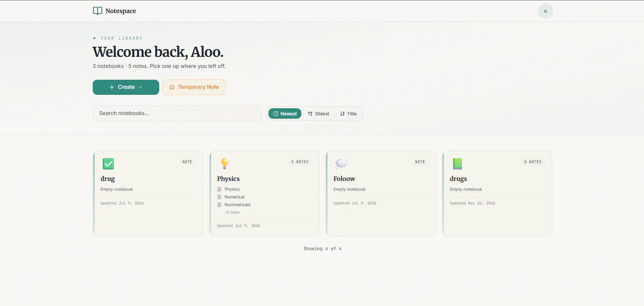Image resolution: width=644 pixels, height=306 pixels.
Task: Click the green checkmark icon on drug card
Action: 108,164
